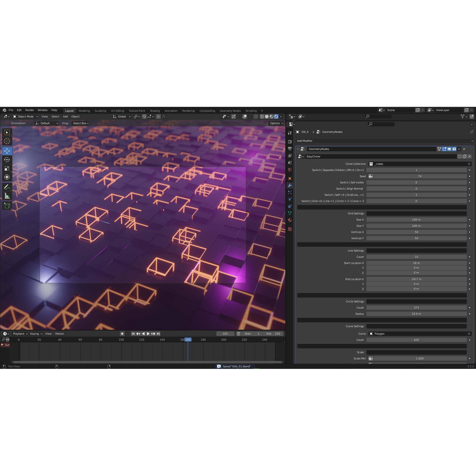This screenshot has width=476, height=476.
Task: Adjust the Seed value slider
Action: point(419,176)
